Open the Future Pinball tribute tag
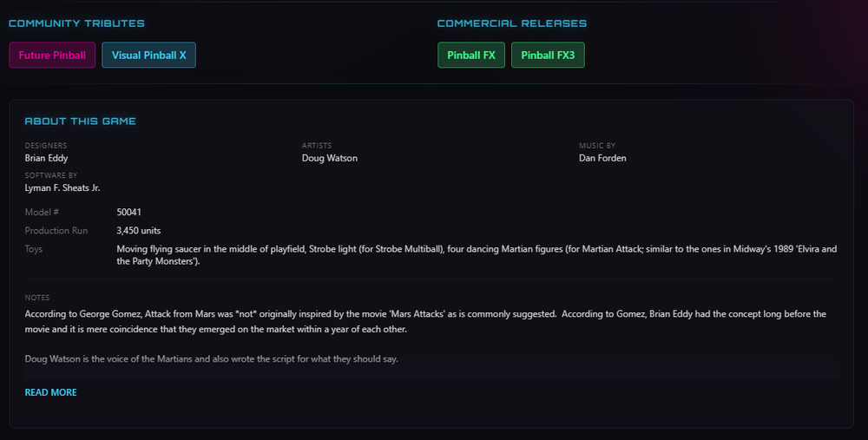Screen dimensions: 868x440 (x=52, y=55)
